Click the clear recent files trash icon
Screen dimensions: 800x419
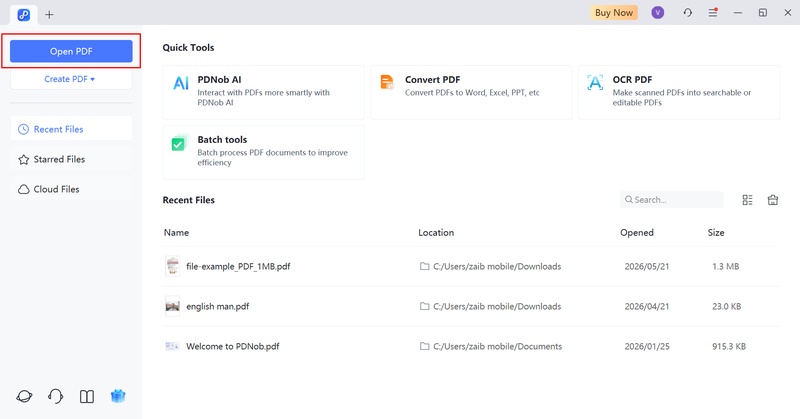point(773,200)
